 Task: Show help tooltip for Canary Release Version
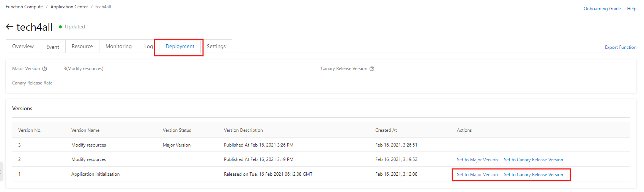(x=372, y=69)
